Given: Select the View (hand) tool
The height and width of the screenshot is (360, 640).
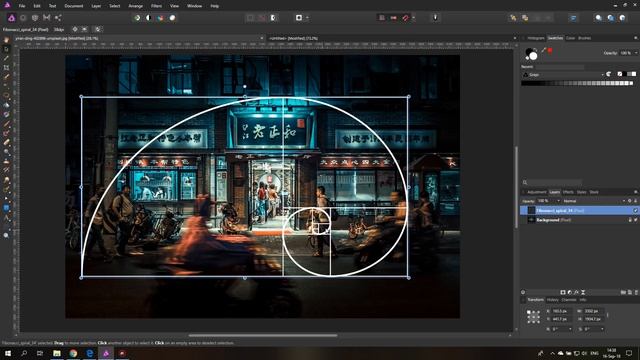Looking at the screenshot, I should click(x=6, y=40).
